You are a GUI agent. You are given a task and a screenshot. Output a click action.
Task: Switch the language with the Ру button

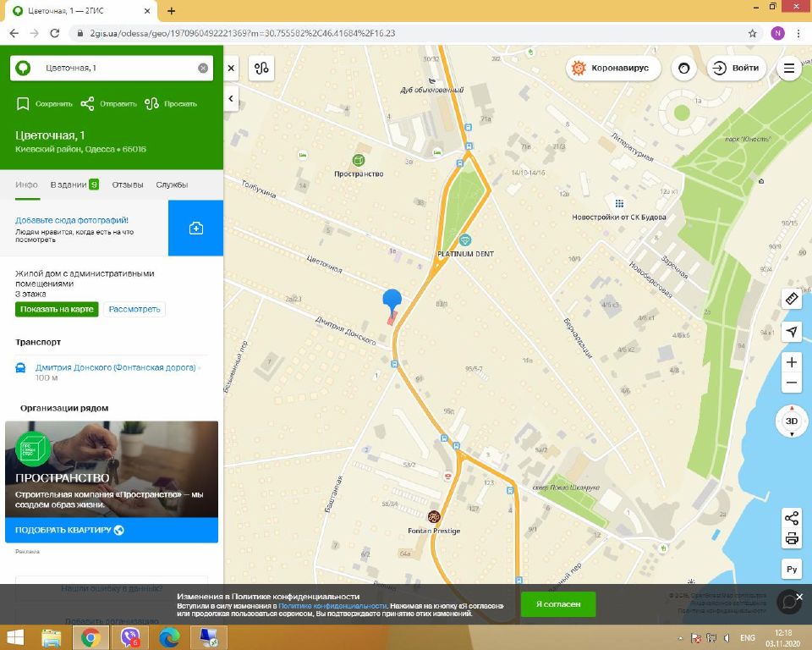point(792,569)
